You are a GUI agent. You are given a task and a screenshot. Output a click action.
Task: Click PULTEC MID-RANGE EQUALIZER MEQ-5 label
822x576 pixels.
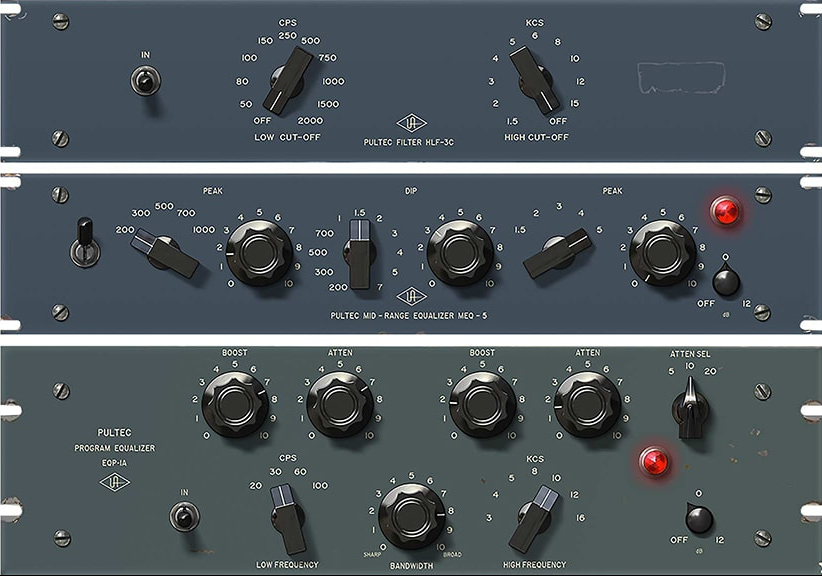point(408,316)
